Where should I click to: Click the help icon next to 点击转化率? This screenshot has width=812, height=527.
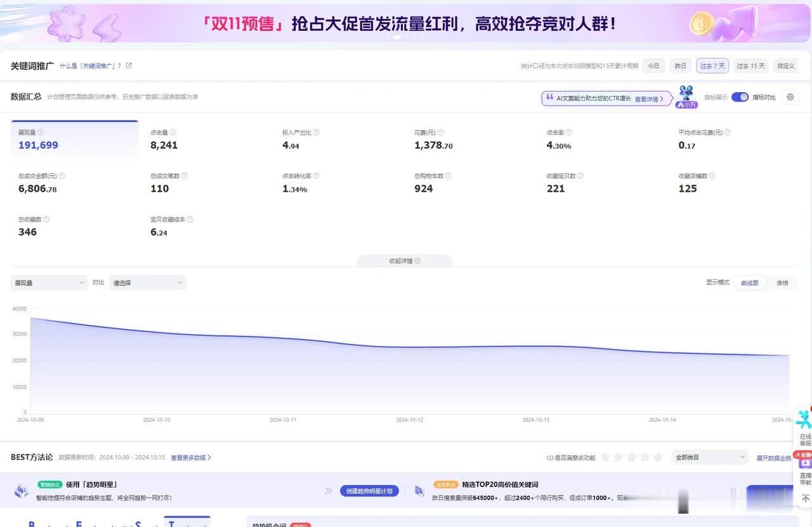(x=316, y=175)
